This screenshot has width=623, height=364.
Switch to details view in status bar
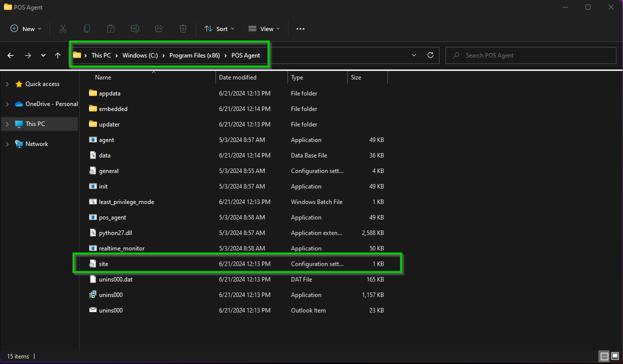(604, 356)
